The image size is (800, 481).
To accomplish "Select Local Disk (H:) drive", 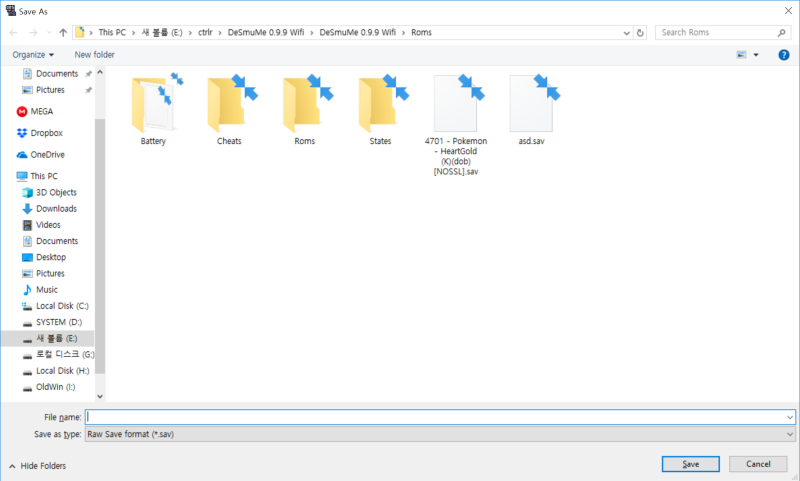I will pos(56,371).
